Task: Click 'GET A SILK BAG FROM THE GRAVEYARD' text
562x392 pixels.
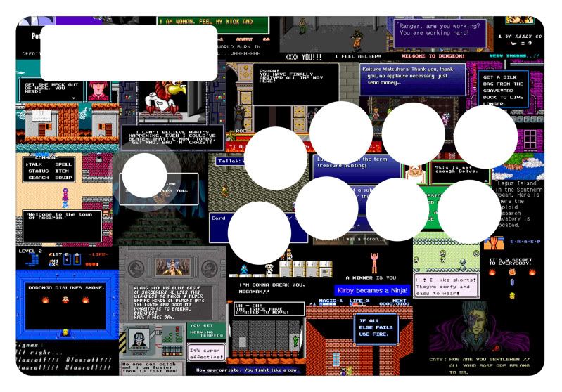Action: click(503, 91)
